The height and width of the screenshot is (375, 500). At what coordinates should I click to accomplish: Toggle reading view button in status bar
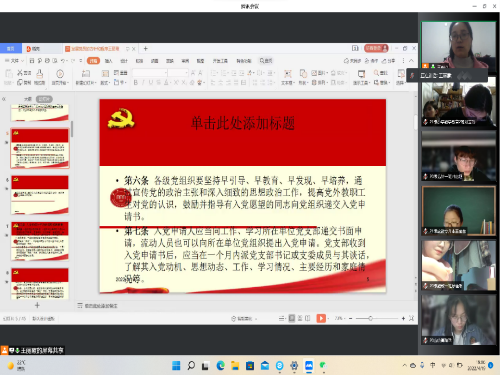307,318
